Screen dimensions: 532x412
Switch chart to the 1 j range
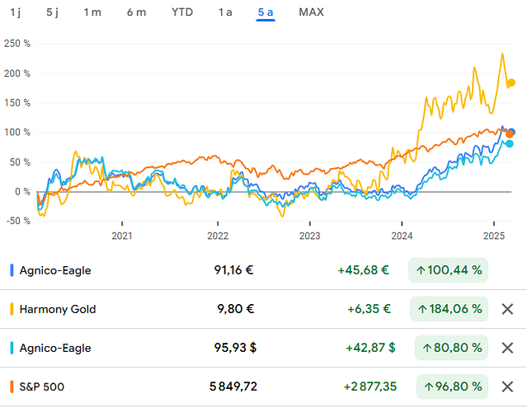pos(16,12)
